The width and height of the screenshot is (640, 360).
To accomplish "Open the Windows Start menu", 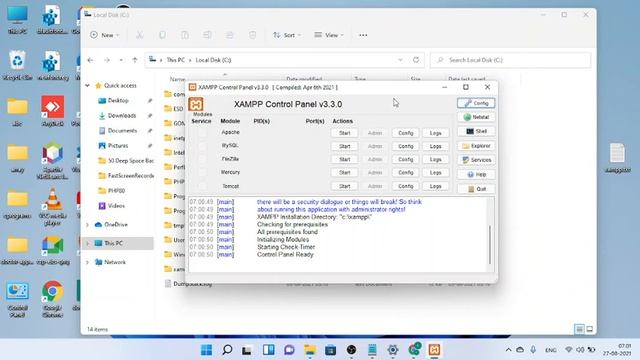I will (x=207, y=350).
